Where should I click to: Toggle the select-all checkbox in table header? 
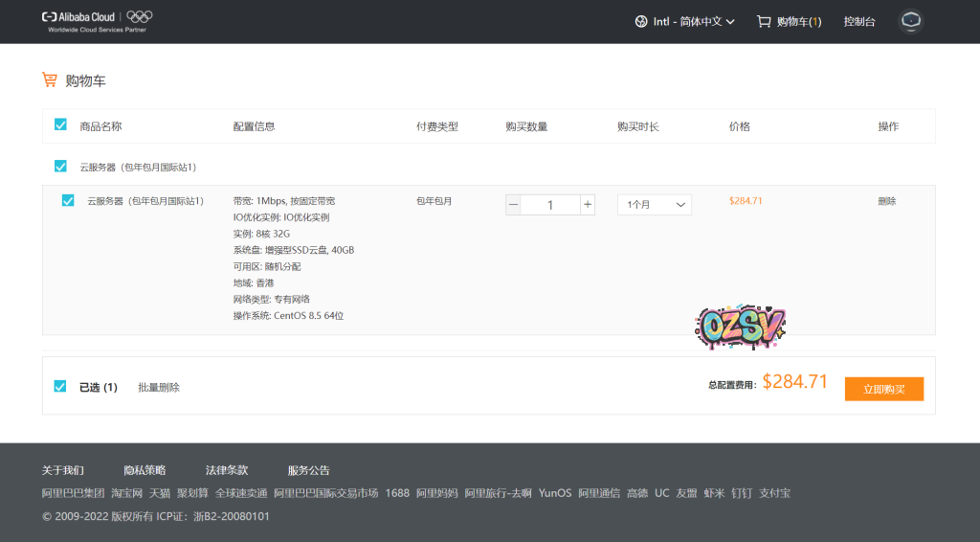coord(61,125)
